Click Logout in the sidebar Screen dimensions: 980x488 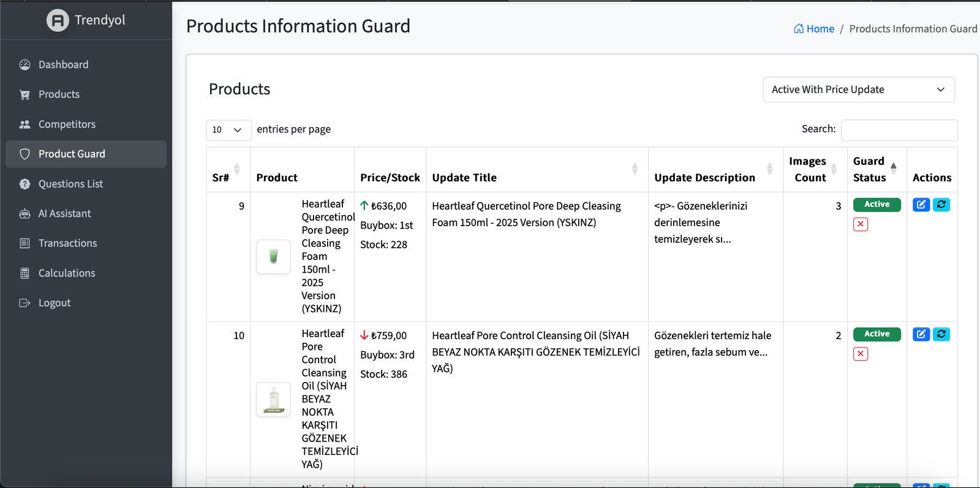[x=86, y=303]
